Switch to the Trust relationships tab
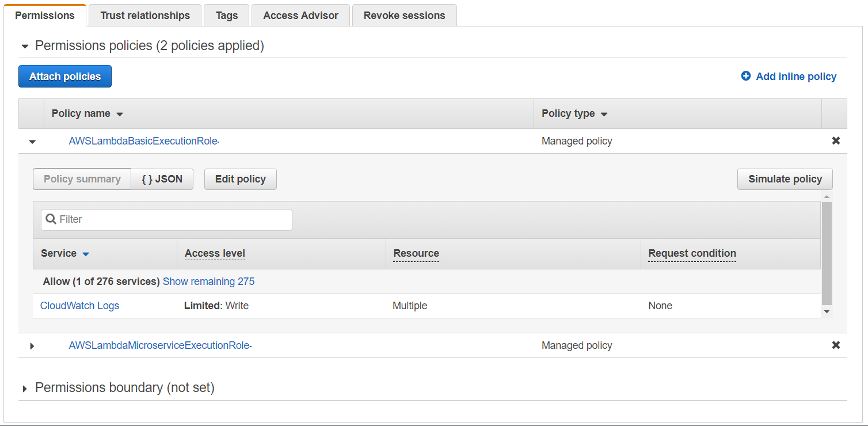 click(x=144, y=15)
